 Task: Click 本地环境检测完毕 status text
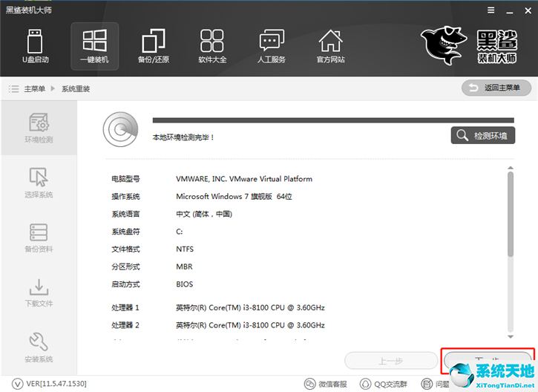pyautogui.click(x=183, y=137)
